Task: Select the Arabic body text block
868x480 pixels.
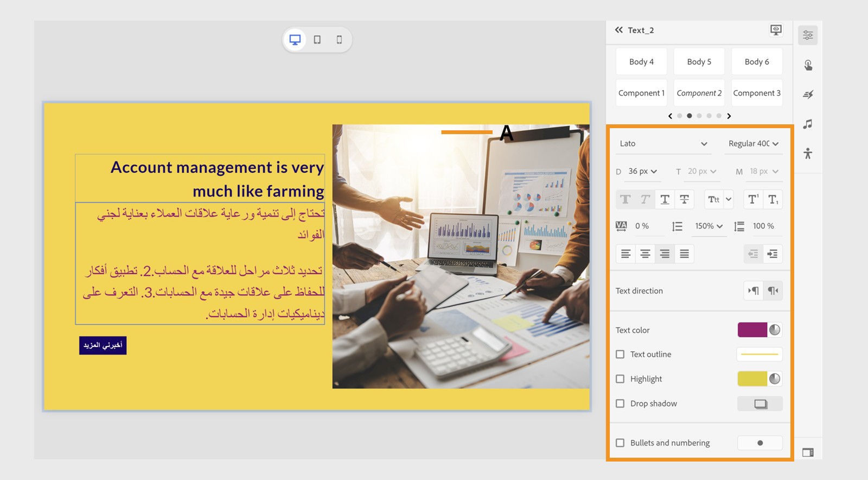Action: point(200,263)
